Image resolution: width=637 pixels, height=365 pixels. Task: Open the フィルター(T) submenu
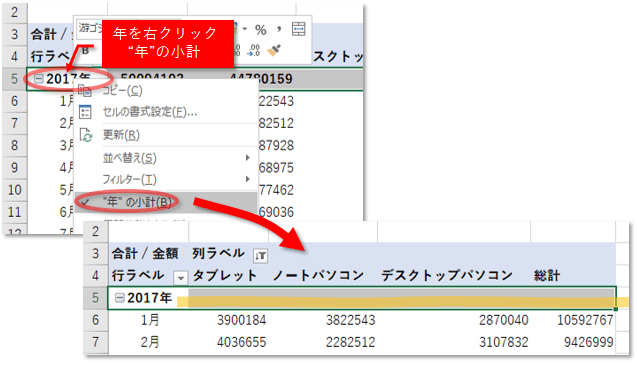pos(166,179)
